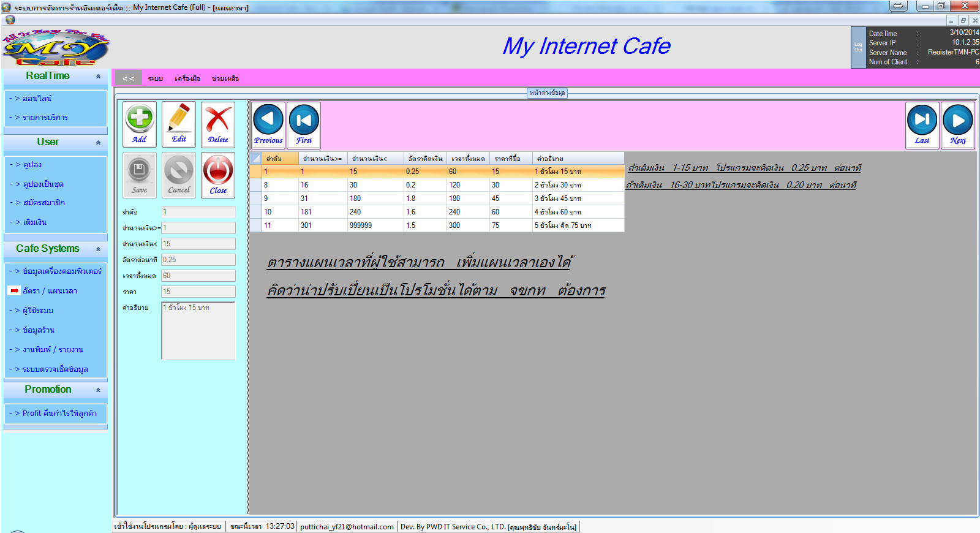Select the grid cell '3 ชั่วโมง 45 บาท'
Viewport: 980px width, 533px height.
pyautogui.click(x=578, y=198)
